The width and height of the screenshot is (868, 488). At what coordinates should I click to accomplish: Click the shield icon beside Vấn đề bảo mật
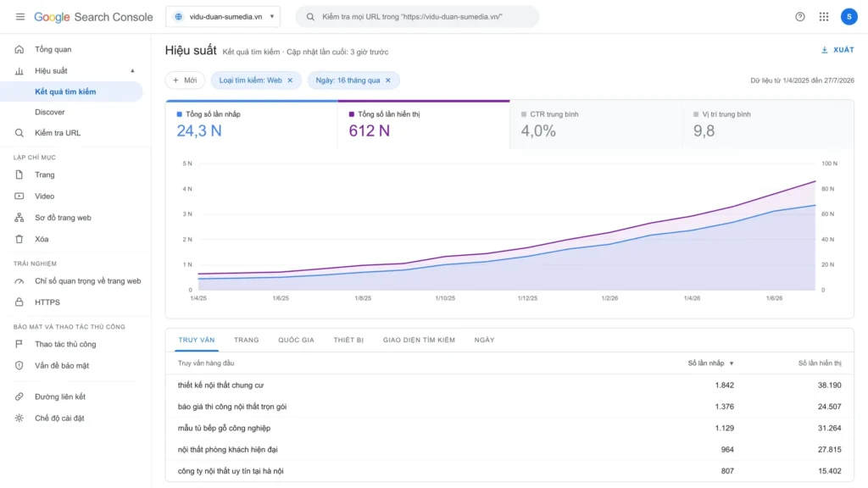coord(19,366)
